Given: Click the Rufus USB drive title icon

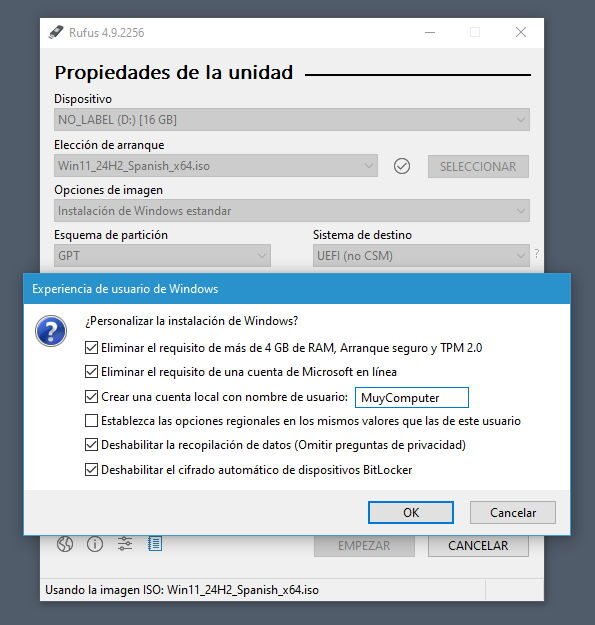Looking at the screenshot, I should pyautogui.click(x=56, y=32).
